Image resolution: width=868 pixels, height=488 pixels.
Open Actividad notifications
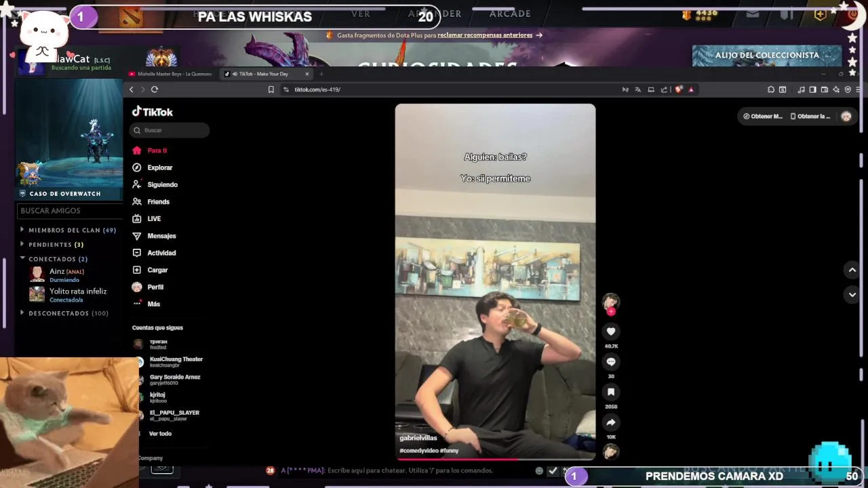(154, 253)
